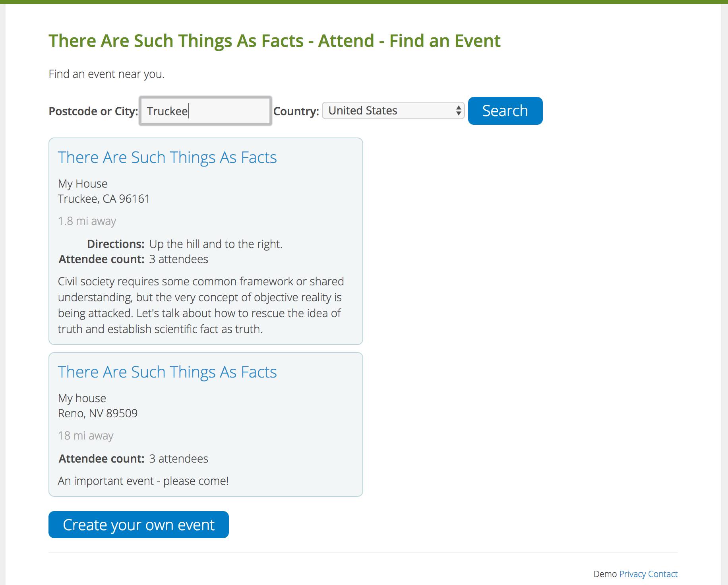
Task: Click the Truckee, CA 96161 address
Action: 104,199
